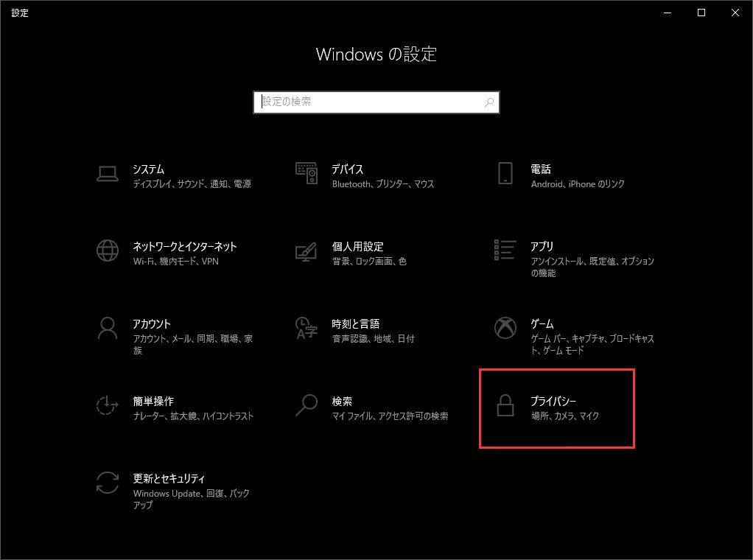This screenshot has width=753, height=560.
Task: Click the プライバシー padlock icon
Action: click(x=505, y=405)
